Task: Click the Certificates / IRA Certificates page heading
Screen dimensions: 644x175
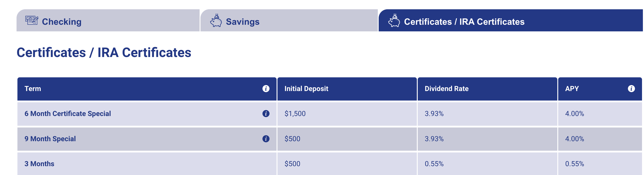Action: tap(104, 53)
